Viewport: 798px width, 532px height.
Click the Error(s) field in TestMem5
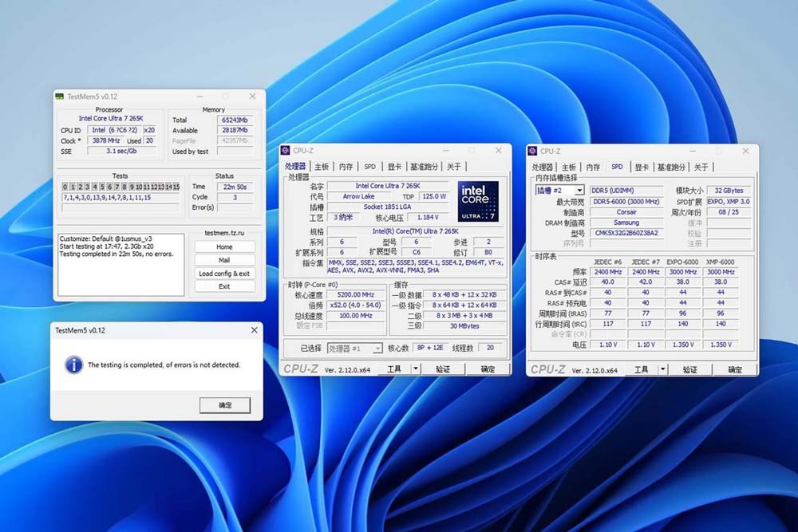click(235, 207)
